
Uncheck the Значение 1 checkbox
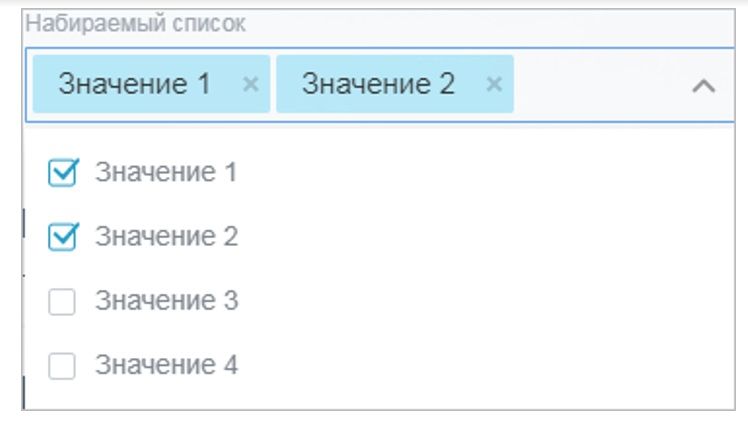click(62, 173)
